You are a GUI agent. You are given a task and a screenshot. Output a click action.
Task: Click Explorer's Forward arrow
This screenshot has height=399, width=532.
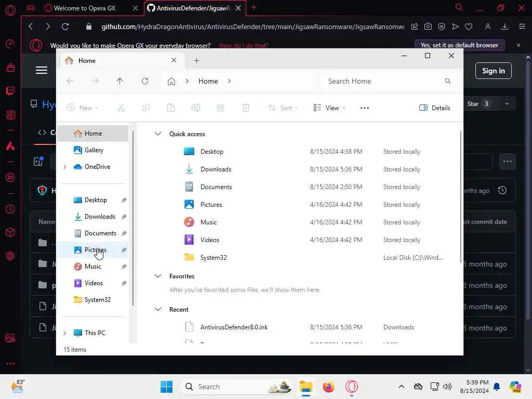[95, 81]
